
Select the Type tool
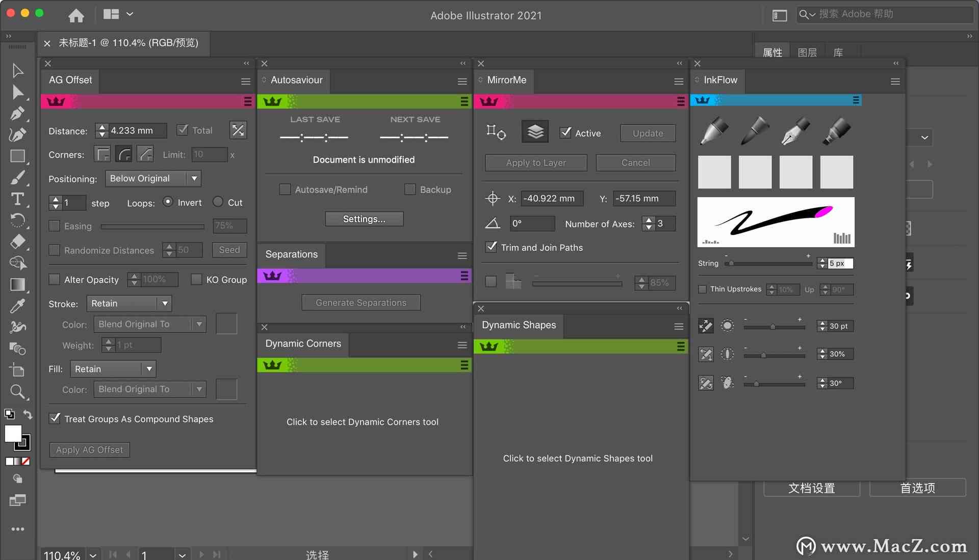[18, 199]
